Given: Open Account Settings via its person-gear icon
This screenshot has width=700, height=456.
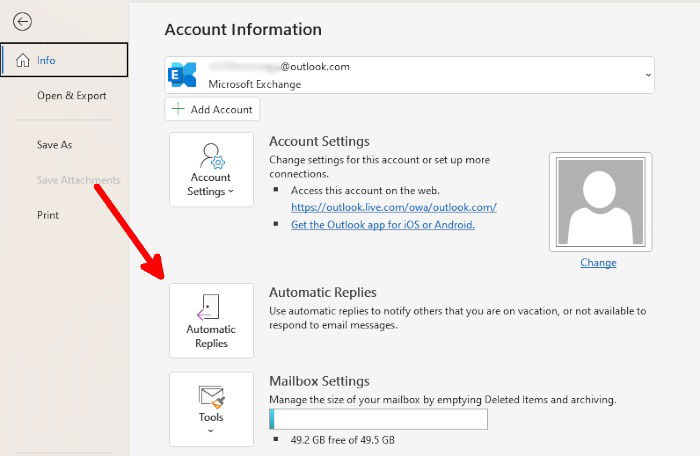Looking at the screenshot, I should (x=211, y=156).
